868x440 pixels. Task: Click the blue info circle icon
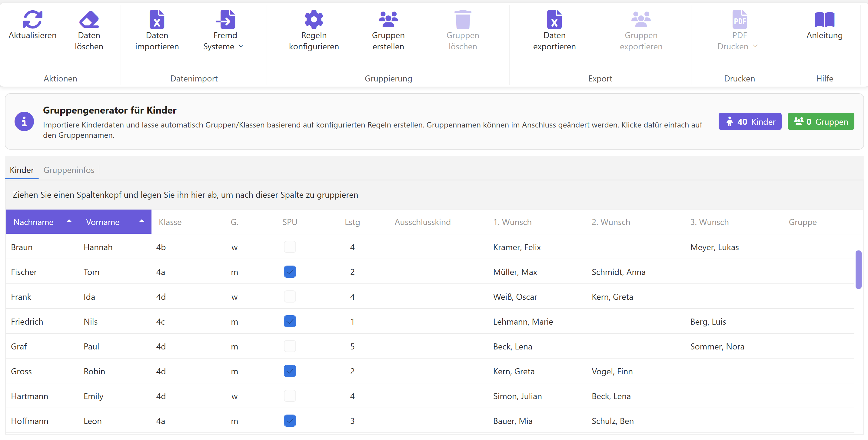pyautogui.click(x=24, y=122)
